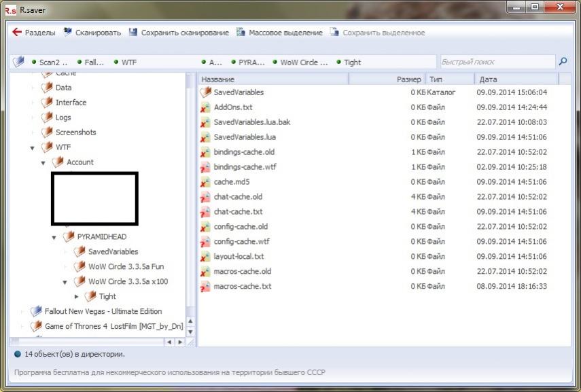The height and width of the screenshot is (392, 581).
Task: Click the Массовое выделение icon
Action: (x=241, y=33)
